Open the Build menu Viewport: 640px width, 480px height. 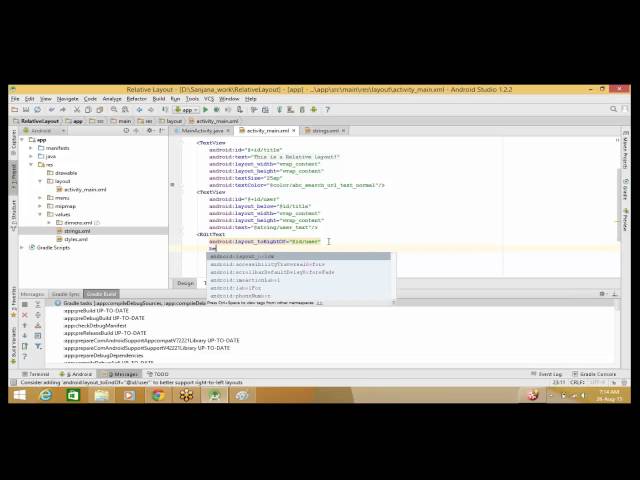[159, 99]
